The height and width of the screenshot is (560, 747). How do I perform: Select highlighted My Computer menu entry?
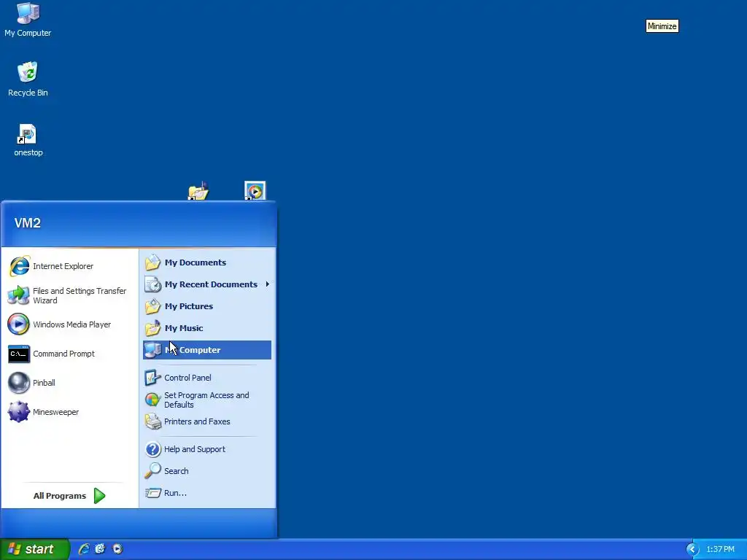pos(207,350)
